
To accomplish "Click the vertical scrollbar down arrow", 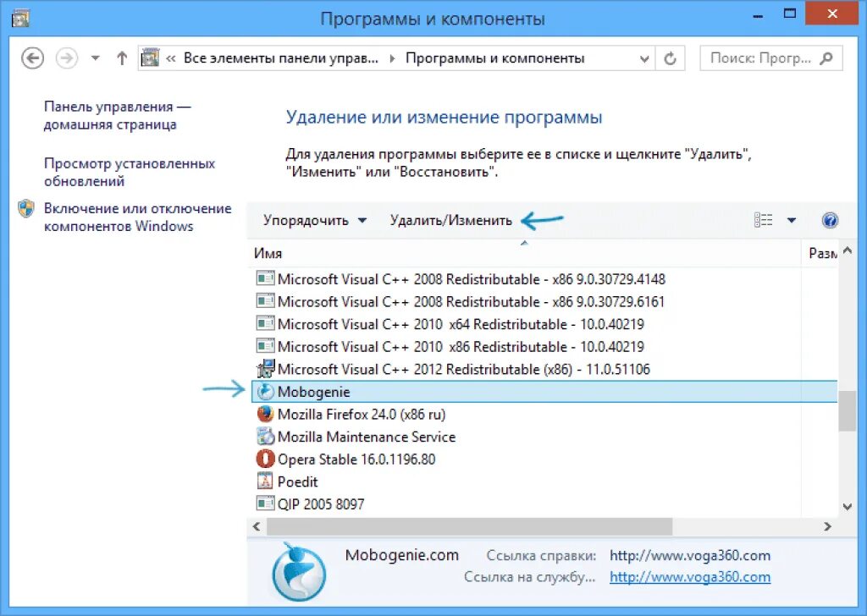I will coord(847,507).
